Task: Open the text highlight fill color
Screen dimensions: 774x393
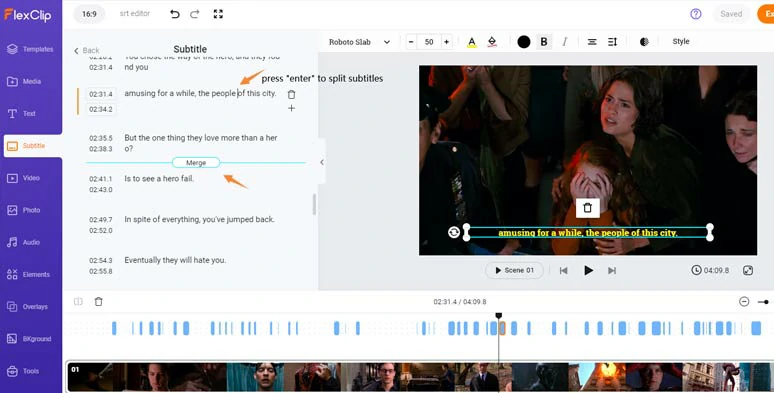Action: [x=492, y=42]
